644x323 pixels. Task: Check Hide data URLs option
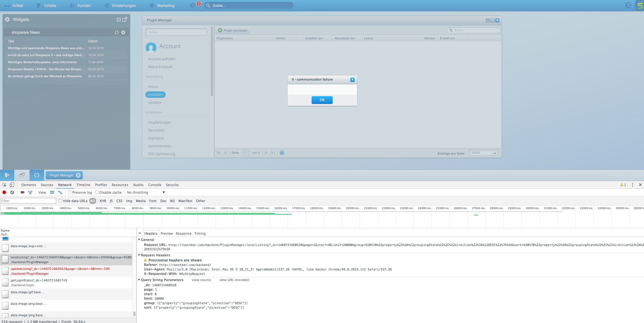(60, 201)
